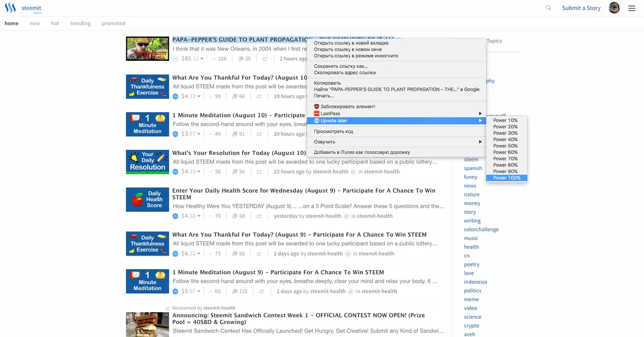Viewport: 644px width, 337px height.
Task: Resteem the PAPA-PEPPER'S GUIDE post
Action: [x=265, y=59]
